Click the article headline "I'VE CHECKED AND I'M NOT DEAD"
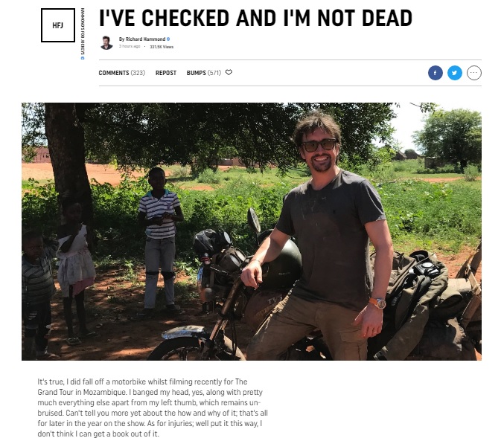 point(255,18)
